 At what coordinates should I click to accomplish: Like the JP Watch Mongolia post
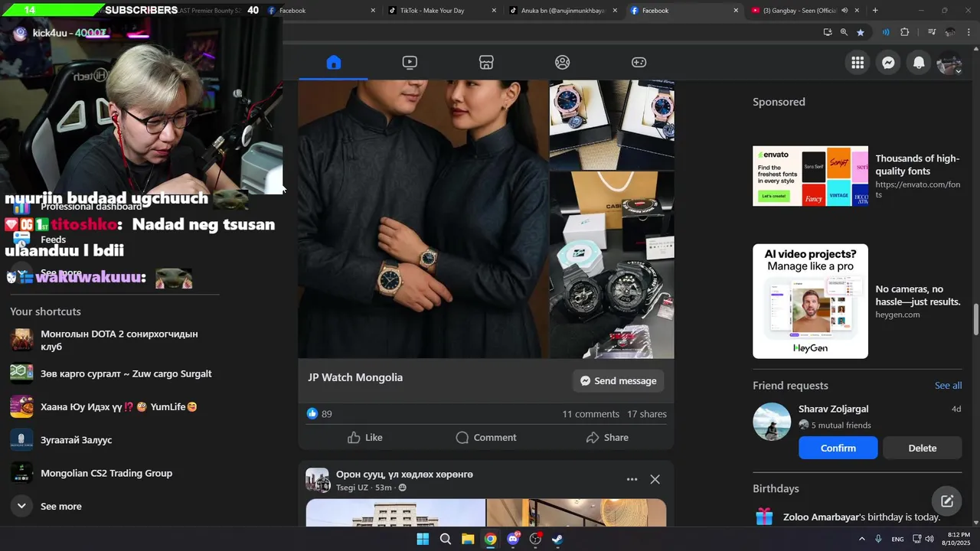pos(364,438)
